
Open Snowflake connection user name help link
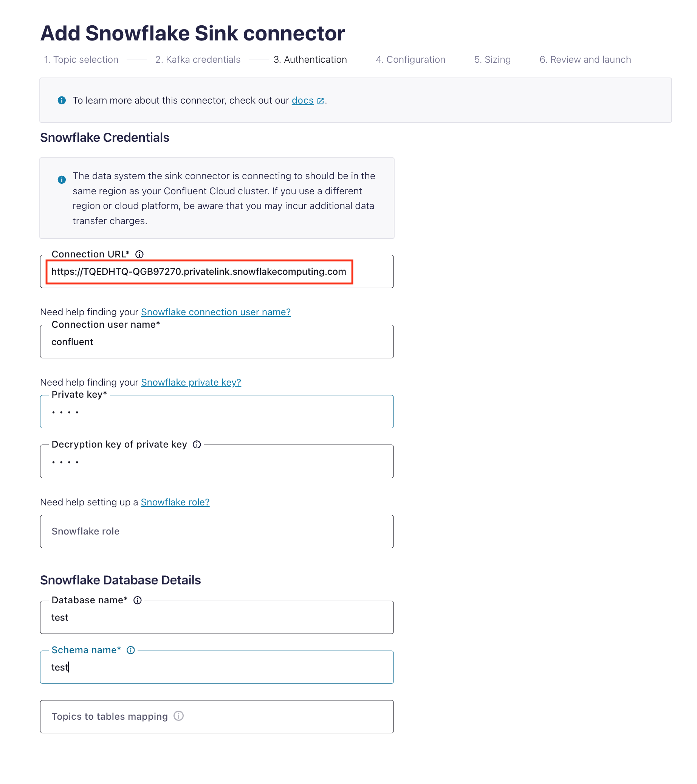click(215, 312)
